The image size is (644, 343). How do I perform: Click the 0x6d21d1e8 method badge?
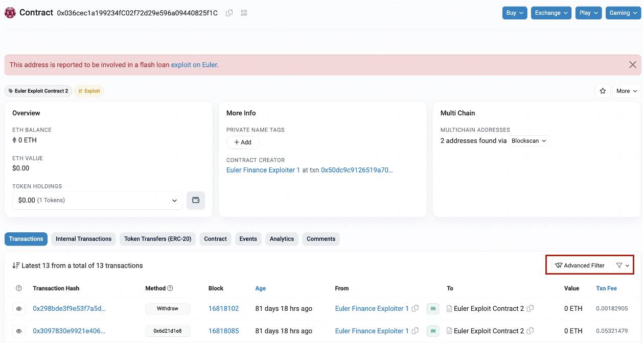pyautogui.click(x=168, y=331)
